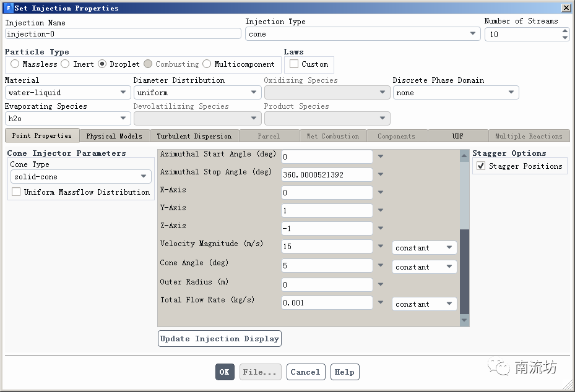The image size is (575, 392).
Task: Open the Injection Type dropdown
Action: (x=363, y=34)
